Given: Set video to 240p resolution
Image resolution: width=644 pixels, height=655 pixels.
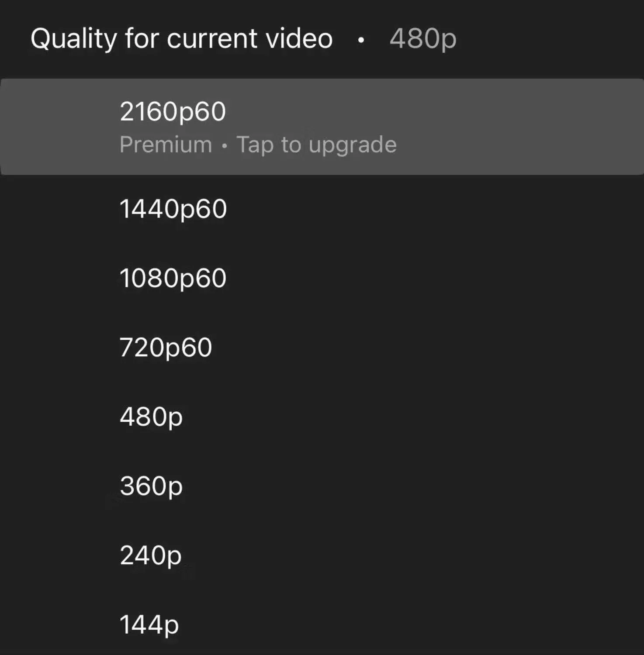Looking at the screenshot, I should (x=150, y=555).
